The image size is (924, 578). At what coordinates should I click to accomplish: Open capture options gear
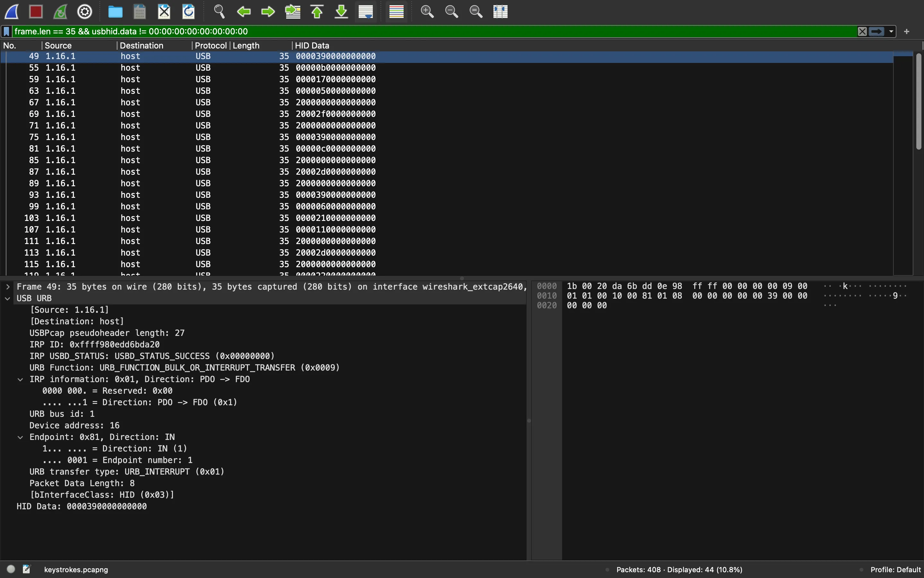pyautogui.click(x=85, y=12)
